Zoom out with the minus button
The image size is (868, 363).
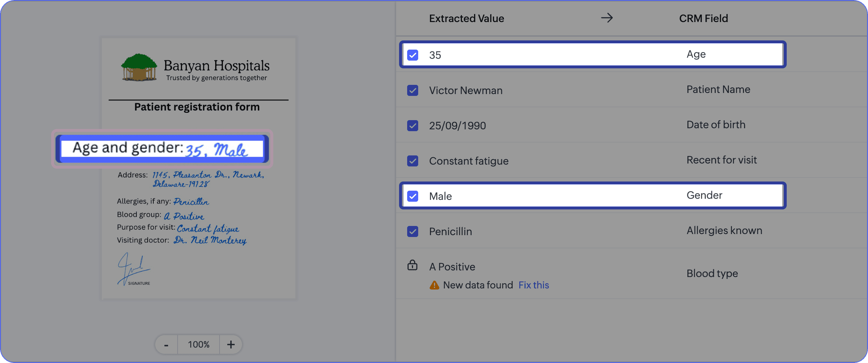tap(166, 345)
